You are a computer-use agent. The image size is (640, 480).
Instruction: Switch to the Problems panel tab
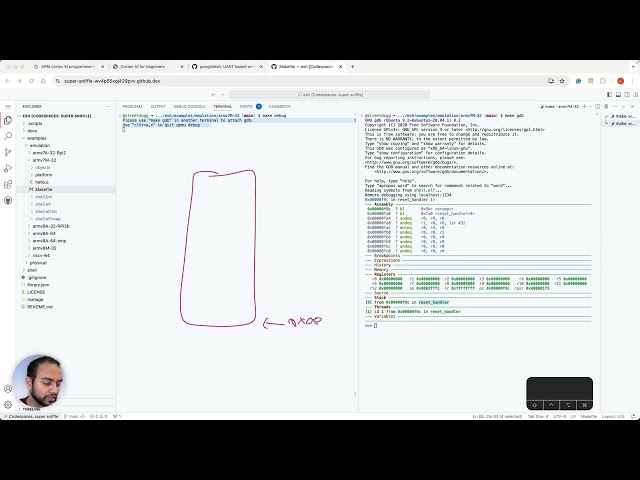pyautogui.click(x=133, y=107)
